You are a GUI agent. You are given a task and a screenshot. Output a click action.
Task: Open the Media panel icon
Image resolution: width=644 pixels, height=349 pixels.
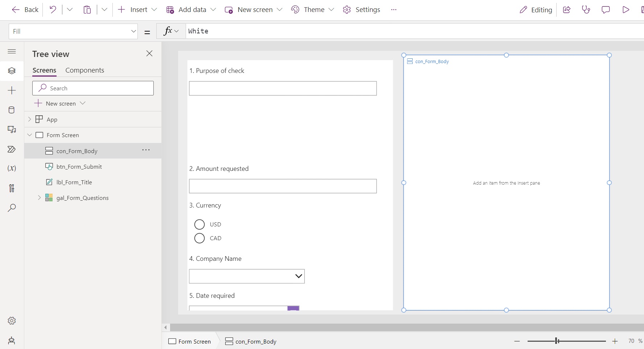click(12, 130)
